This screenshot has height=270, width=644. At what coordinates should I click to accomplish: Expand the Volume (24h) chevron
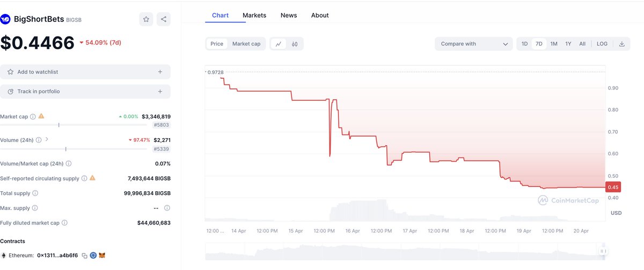[47, 140]
